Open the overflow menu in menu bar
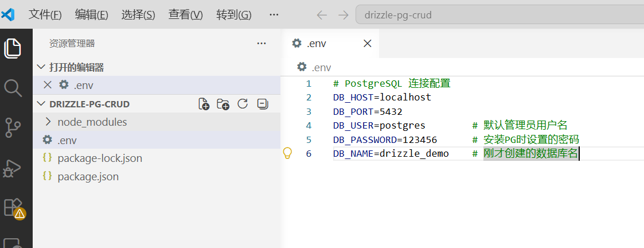644x248 pixels. coord(274,15)
